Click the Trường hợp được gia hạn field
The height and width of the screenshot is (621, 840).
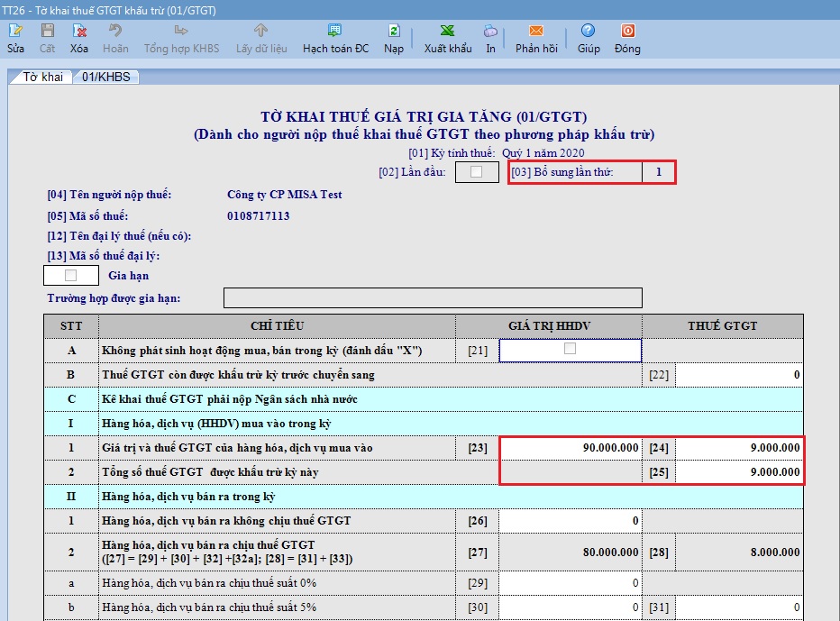click(433, 298)
